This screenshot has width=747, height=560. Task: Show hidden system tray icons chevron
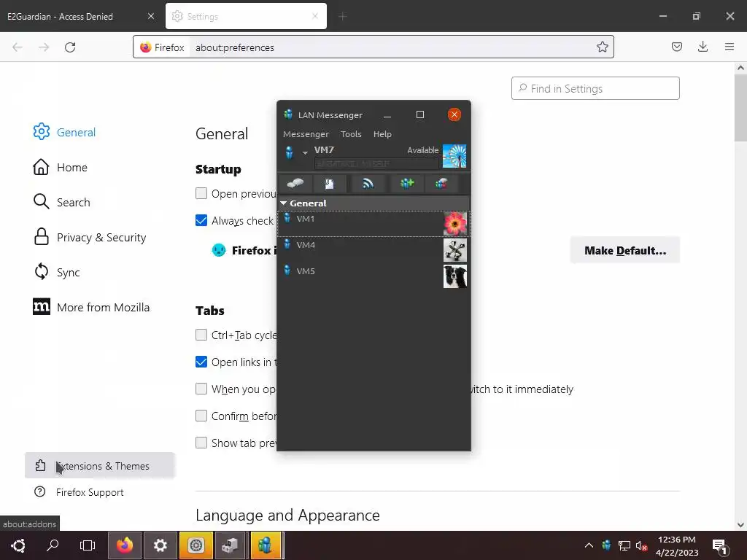[589, 545]
